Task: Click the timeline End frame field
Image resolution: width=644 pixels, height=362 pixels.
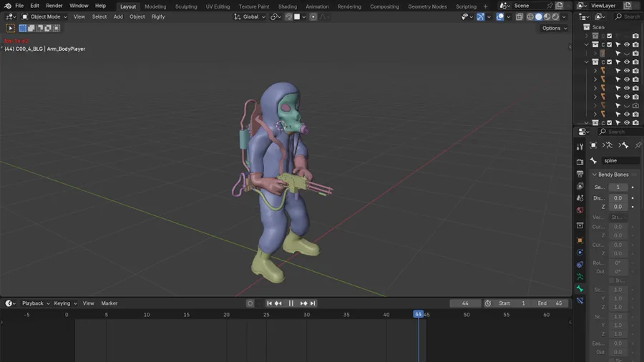Action: click(550, 303)
